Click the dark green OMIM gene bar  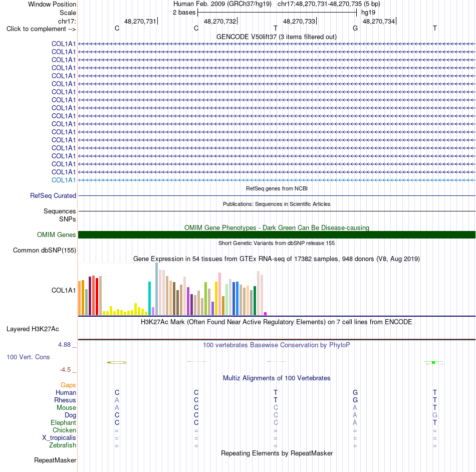click(277, 234)
